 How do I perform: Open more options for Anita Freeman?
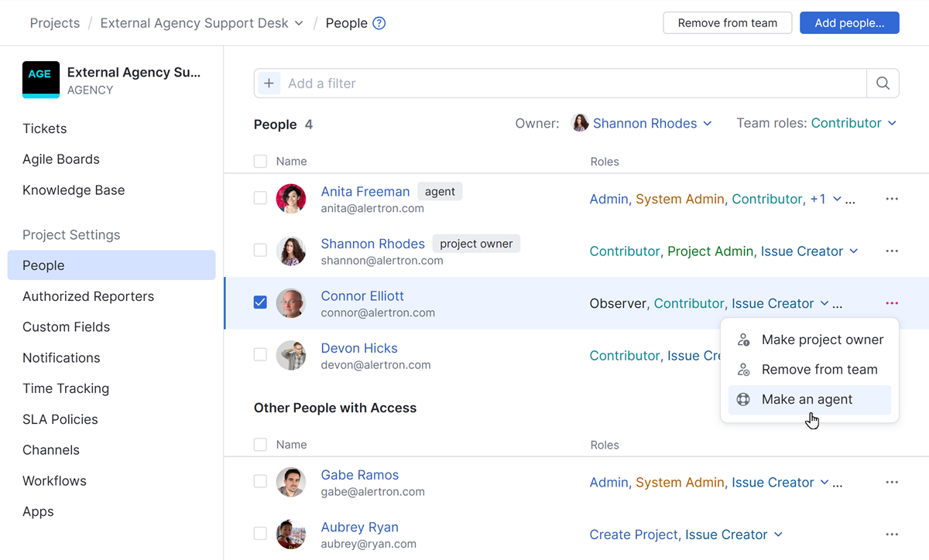click(892, 199)
